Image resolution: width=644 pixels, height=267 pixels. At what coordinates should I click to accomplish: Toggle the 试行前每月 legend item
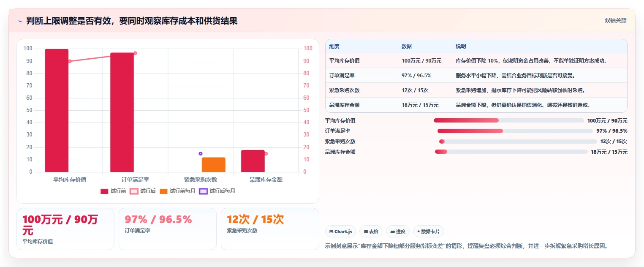pos(178,191)
